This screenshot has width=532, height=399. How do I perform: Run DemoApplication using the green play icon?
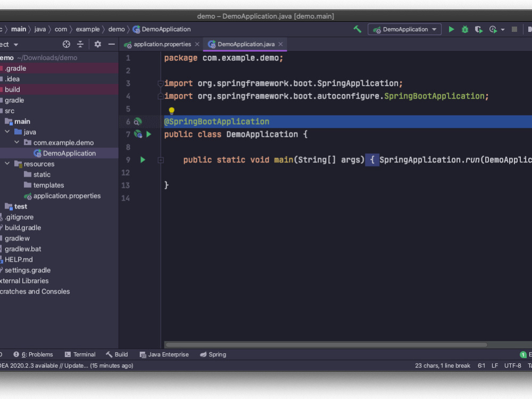tap(451, 29)
